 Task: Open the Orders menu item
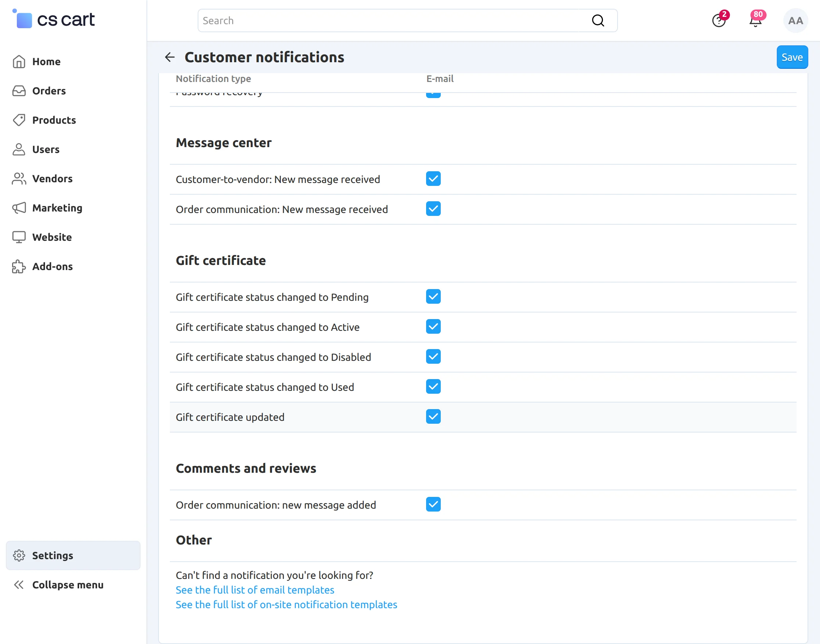(x=73, y=91)
